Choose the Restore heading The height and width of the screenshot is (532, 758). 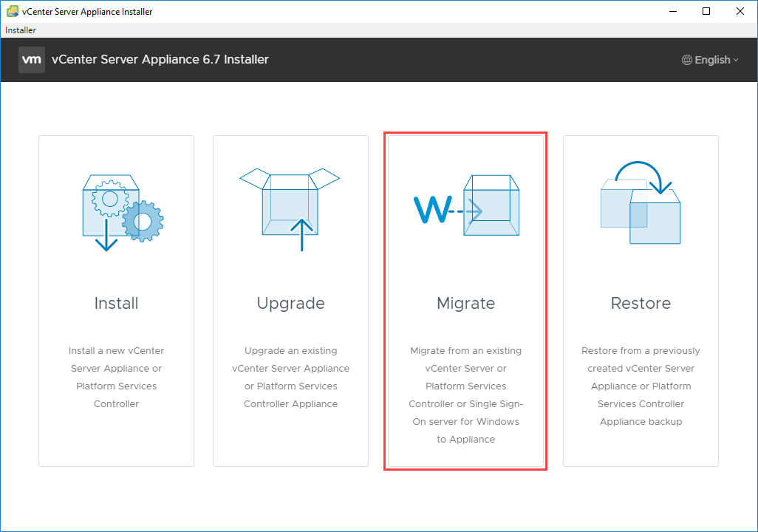(x=641, y=303)
